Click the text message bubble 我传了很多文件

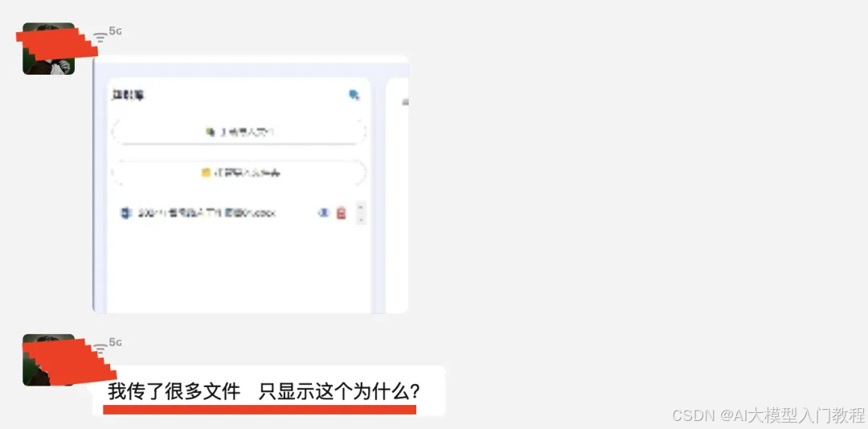[x=269, y=391]
